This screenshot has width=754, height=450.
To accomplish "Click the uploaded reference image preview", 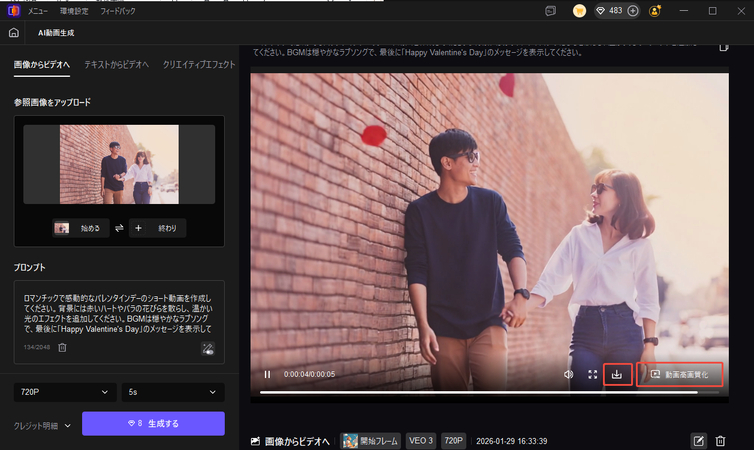I will pos(119,164).
